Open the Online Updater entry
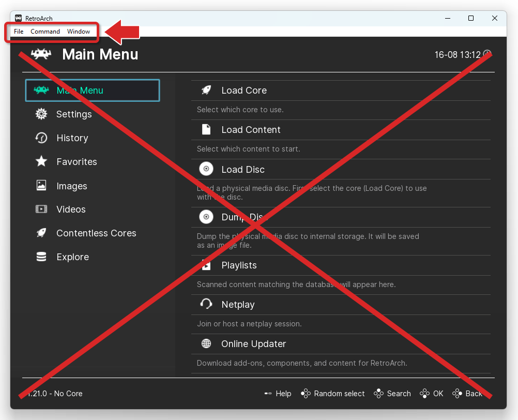The width and height of the screenshot is (518, 420). (x=341, y=343)
